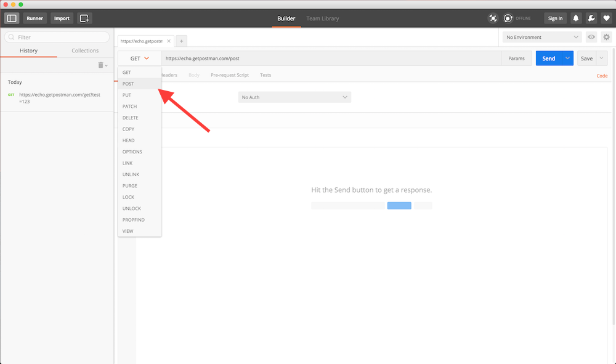Click the Save button
Image resolution: width=616 pixels, height=364 pixels.
586,58
